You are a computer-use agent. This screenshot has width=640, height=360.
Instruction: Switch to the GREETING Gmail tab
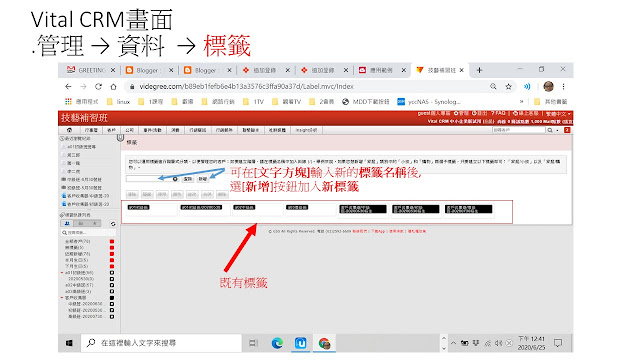point(91,70)
